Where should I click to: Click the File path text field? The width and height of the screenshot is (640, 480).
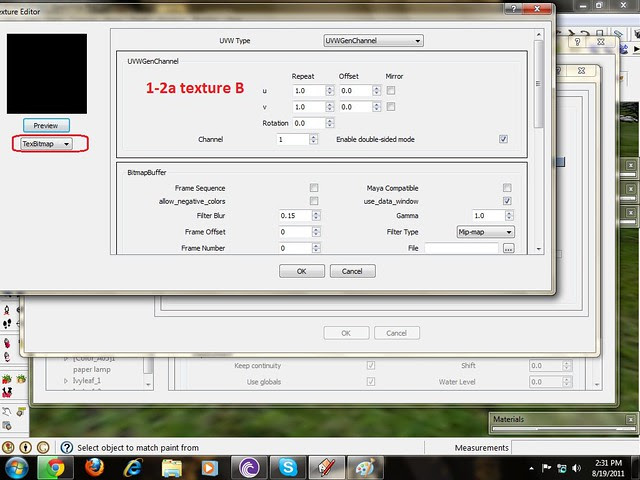(x=461, y=248)
